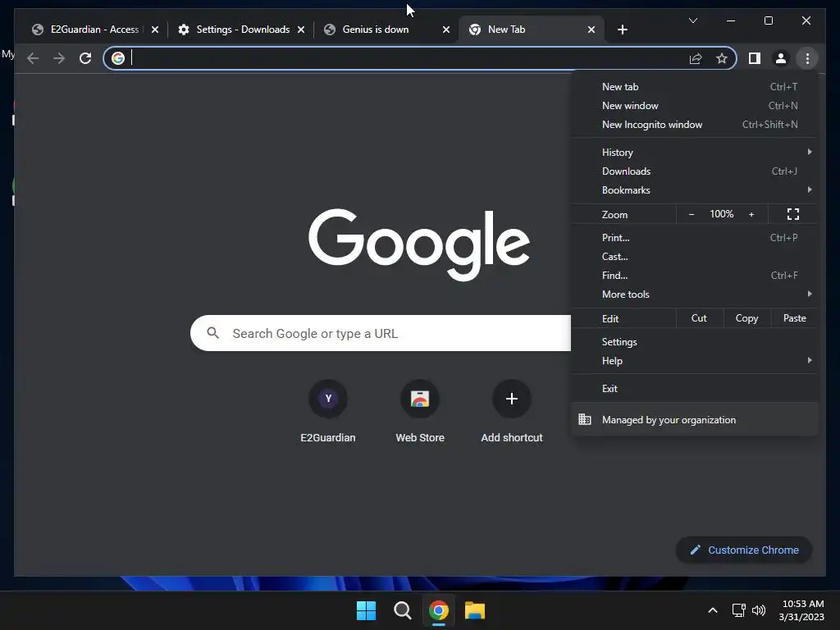Increase zoom with the plus button
The height and width of the screenshot is (630, 840).
(x=751, y=214)
